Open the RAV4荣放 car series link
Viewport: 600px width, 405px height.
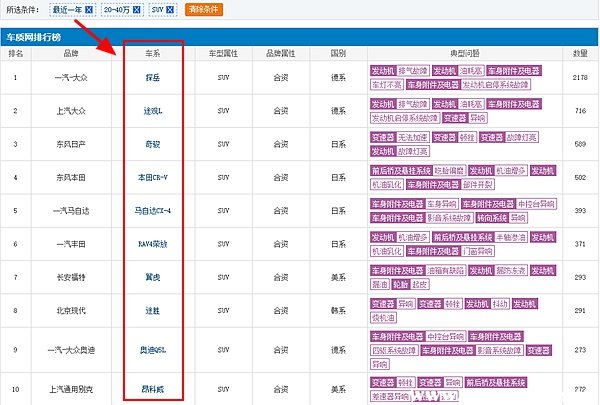click(x=152, y=245)
